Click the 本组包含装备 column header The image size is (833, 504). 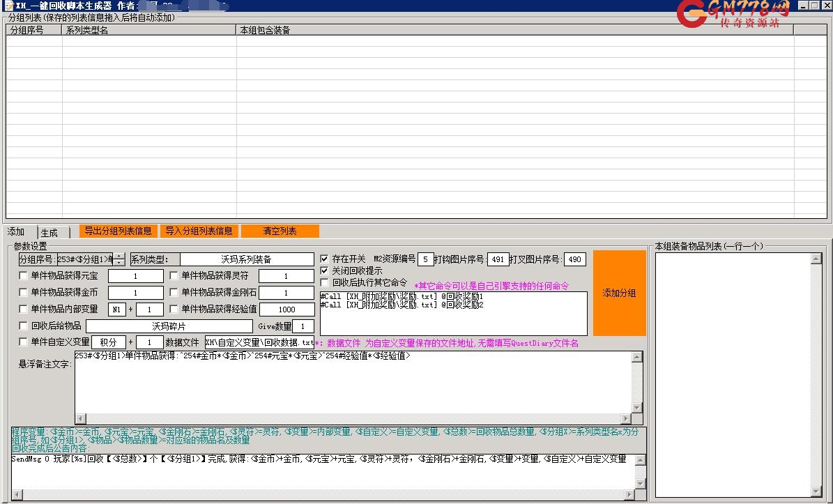tap(514, 30)
